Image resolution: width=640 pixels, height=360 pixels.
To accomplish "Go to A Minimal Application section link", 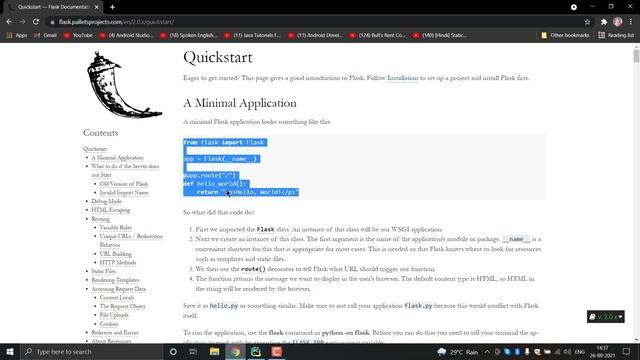I will [117, 158].
